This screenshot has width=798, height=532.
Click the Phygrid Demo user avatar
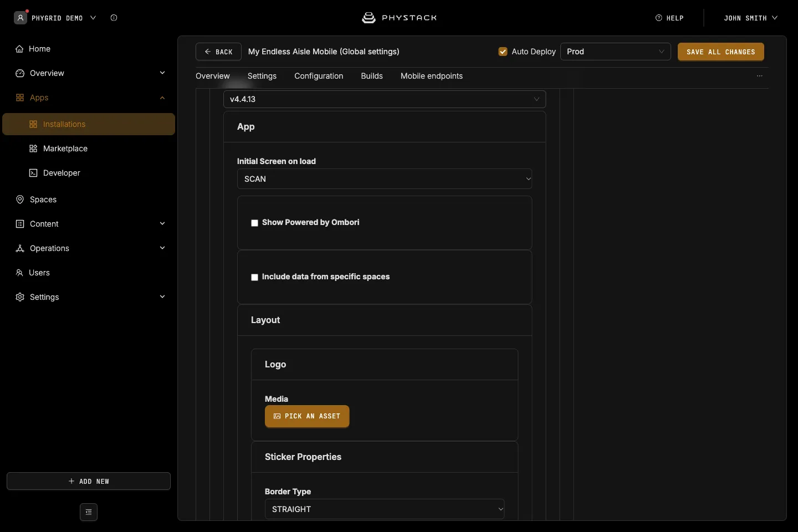click(x=21, y=18)
